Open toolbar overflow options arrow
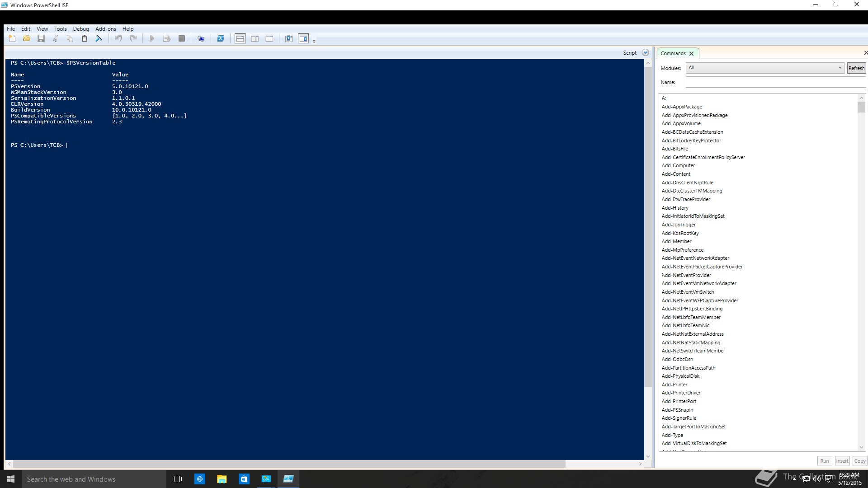This screenshot has height=488, width=868. pos(314,41)
